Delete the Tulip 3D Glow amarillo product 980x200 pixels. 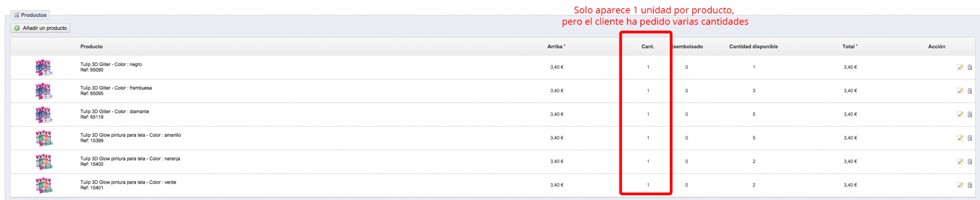pyautogui.click(x=970, y=138)
